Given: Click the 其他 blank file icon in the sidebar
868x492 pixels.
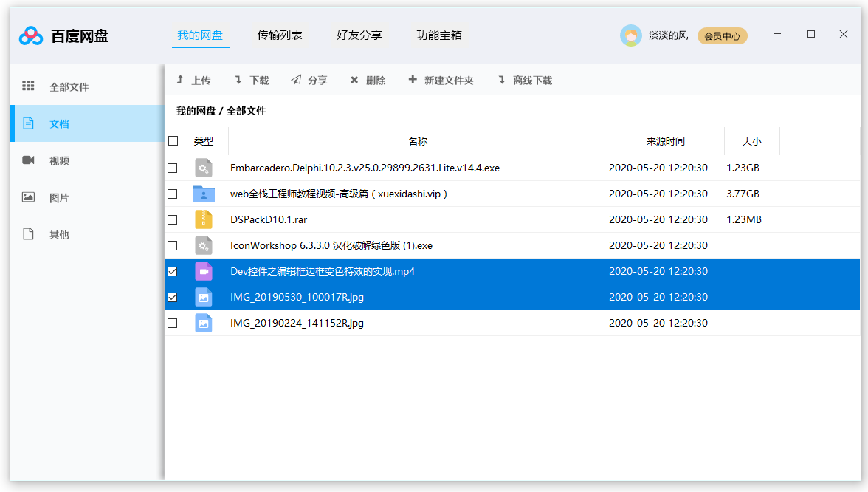Looking at the screenshot, I should (28, 233).
